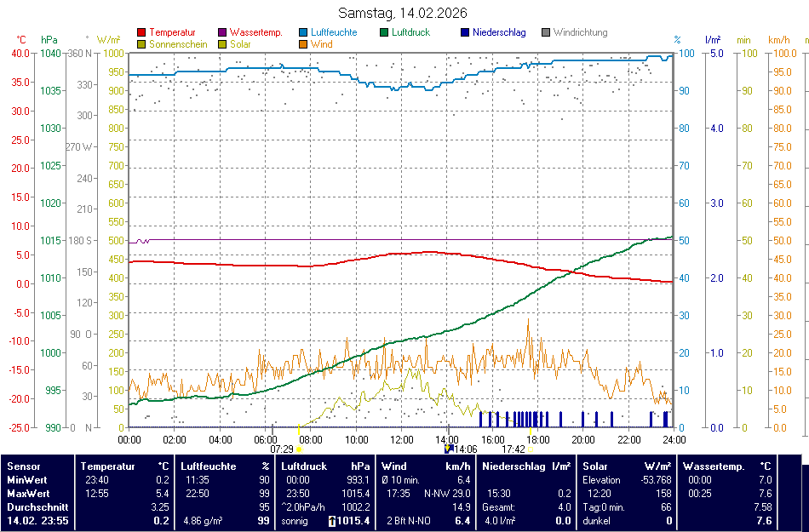Click the Windrichtung legend label text

(580, 33)
